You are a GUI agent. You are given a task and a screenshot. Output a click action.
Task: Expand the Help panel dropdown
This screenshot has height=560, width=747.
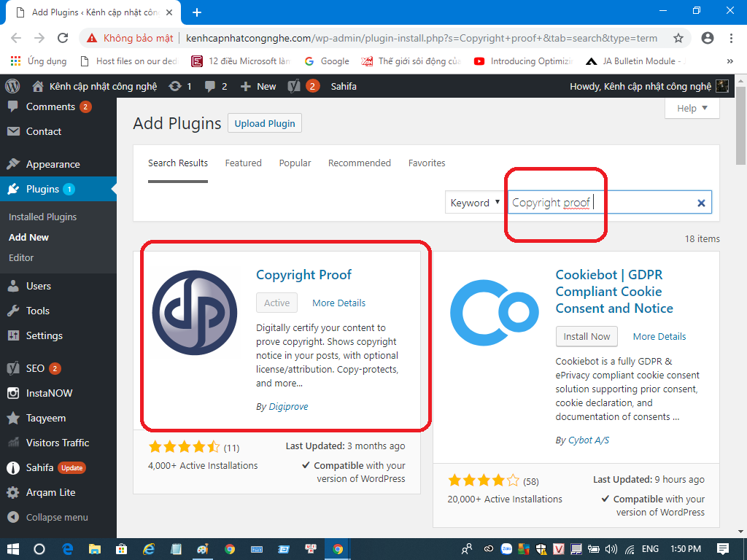tap(692, 108)
